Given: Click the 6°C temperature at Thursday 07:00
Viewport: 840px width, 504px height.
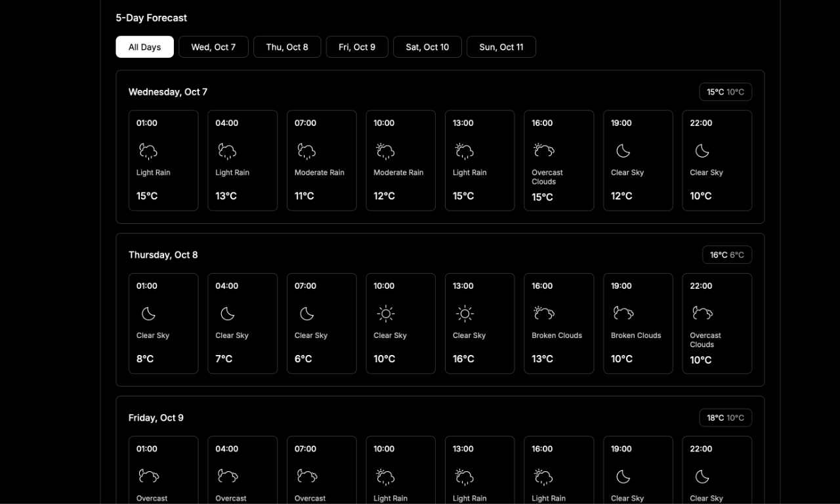Looking at the screenshot, I should click(303, 359).
